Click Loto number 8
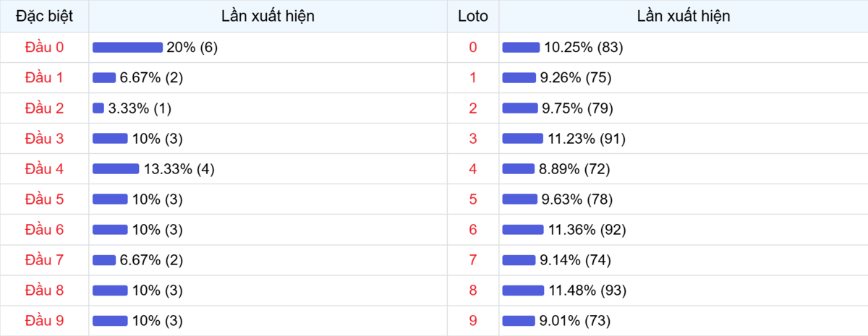 click(473, 290)
